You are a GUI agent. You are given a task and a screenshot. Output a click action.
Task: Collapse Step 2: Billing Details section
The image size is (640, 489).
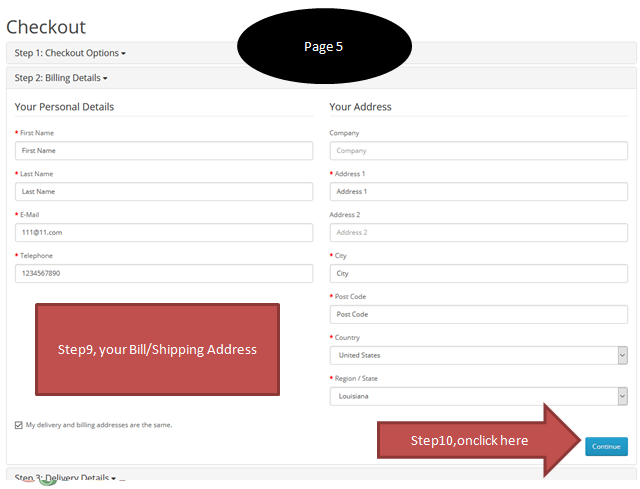[x=61, y=77]
